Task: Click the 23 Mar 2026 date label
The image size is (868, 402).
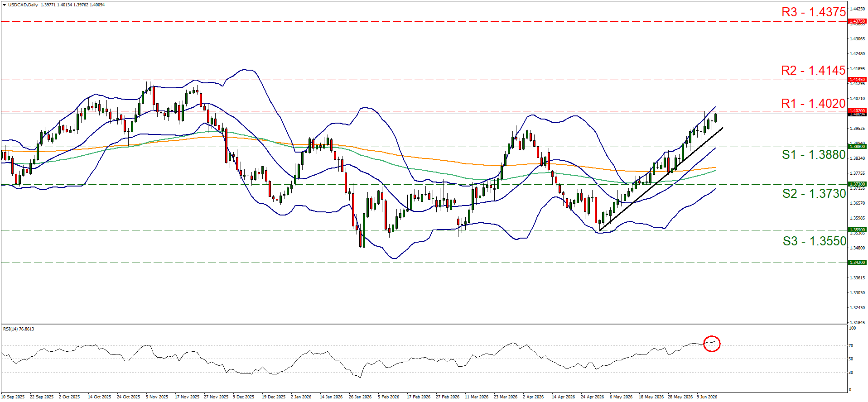Action: coord(506,397)
